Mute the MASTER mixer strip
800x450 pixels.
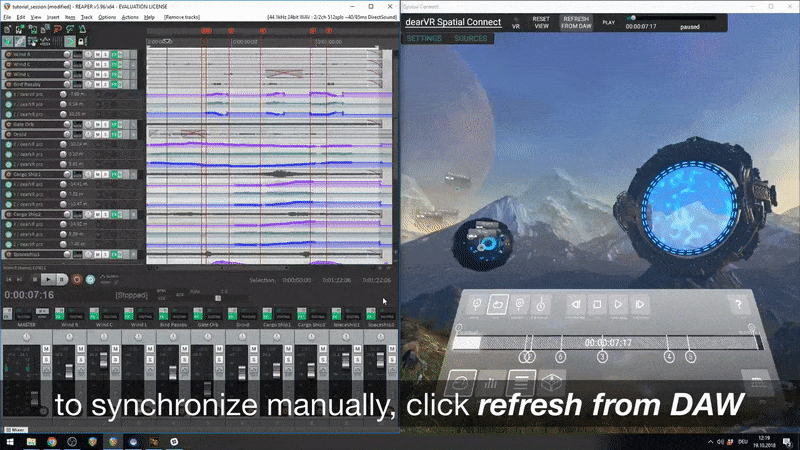[46, 349]
